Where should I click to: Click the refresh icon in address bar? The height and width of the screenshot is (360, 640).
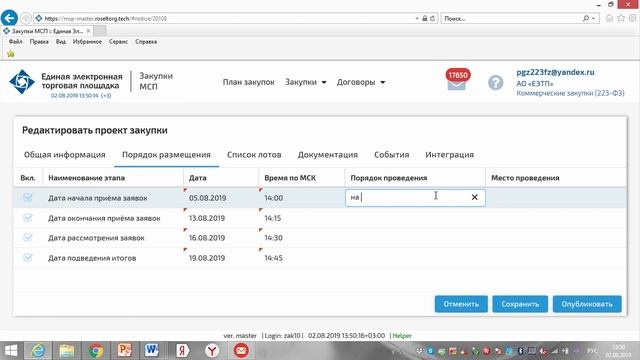432,18
